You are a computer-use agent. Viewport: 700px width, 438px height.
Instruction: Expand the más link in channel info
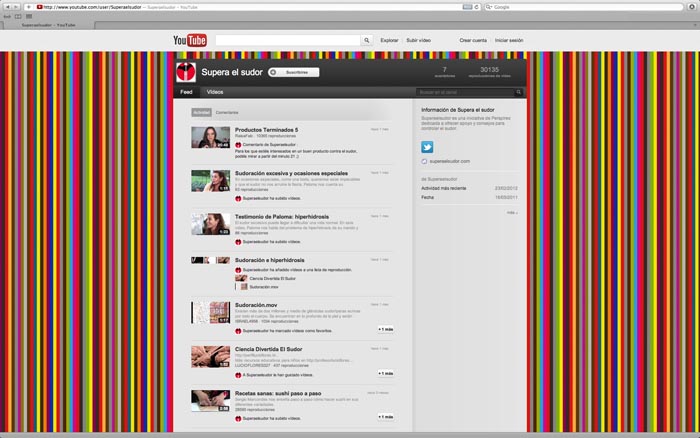click(512, 213)
